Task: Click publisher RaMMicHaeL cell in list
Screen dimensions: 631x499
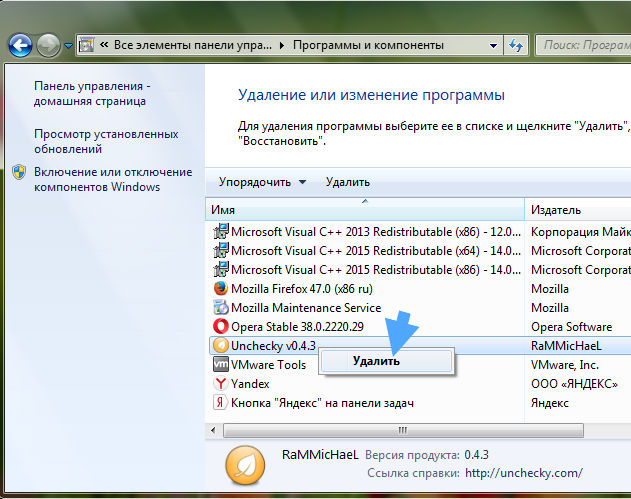Action: pos(566,345)
